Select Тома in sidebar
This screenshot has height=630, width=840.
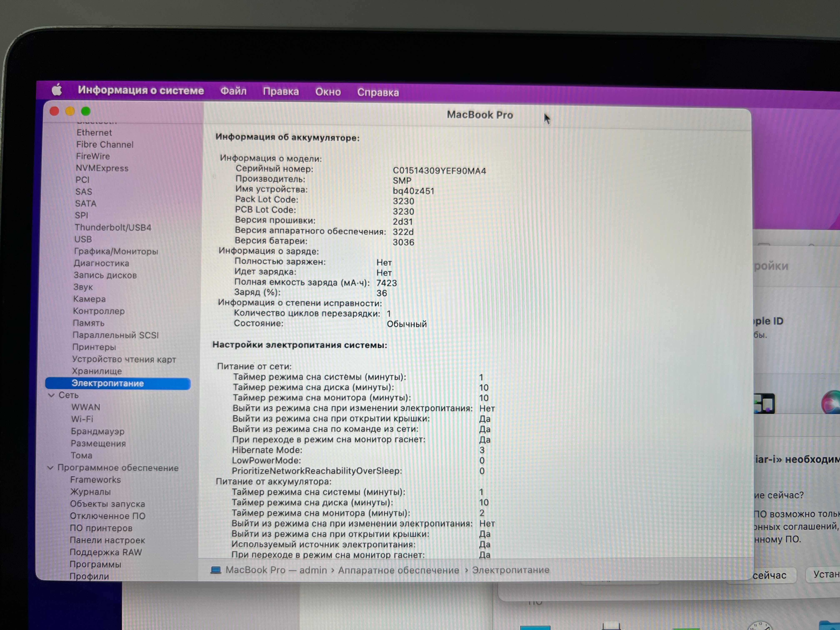[x=81, y=455]
